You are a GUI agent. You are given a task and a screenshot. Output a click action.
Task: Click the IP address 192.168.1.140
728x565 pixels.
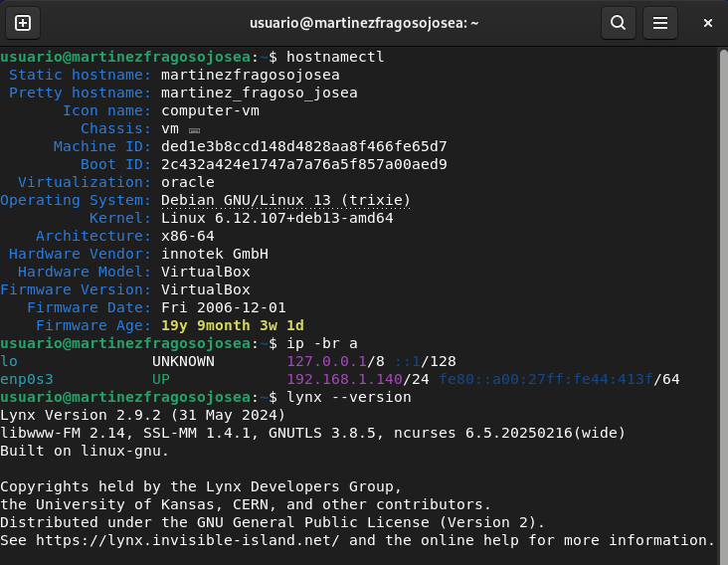[x=344, y=379]
